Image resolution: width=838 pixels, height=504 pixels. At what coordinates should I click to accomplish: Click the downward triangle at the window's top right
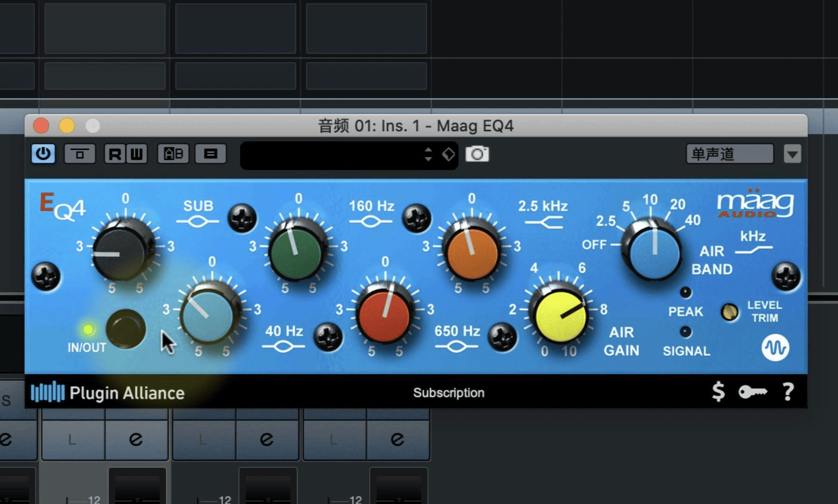click(792, 154)
